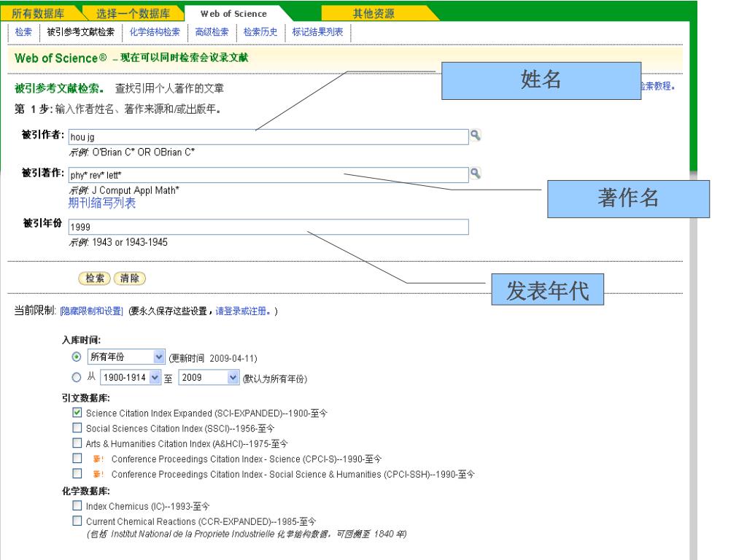This screenshot has height=560, width=747.
Task: View 检索历史 search history
Action: click(260, 32)
